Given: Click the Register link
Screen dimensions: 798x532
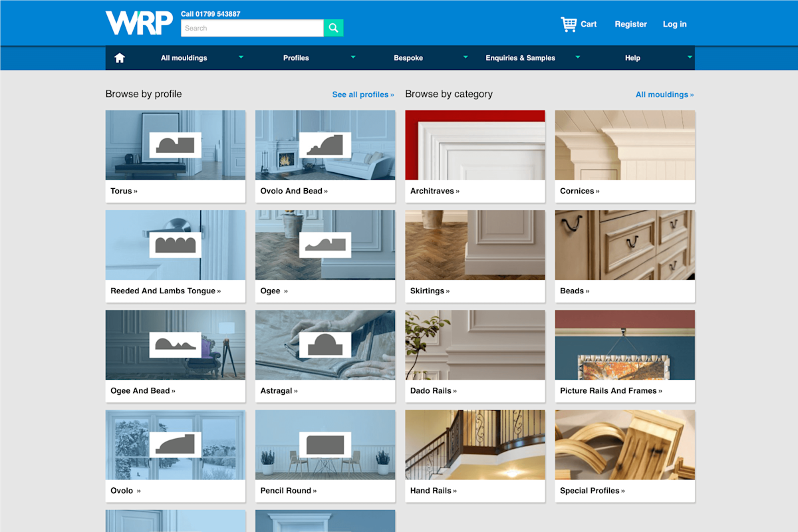Looking at the screenshot, I should click(630, 24).
